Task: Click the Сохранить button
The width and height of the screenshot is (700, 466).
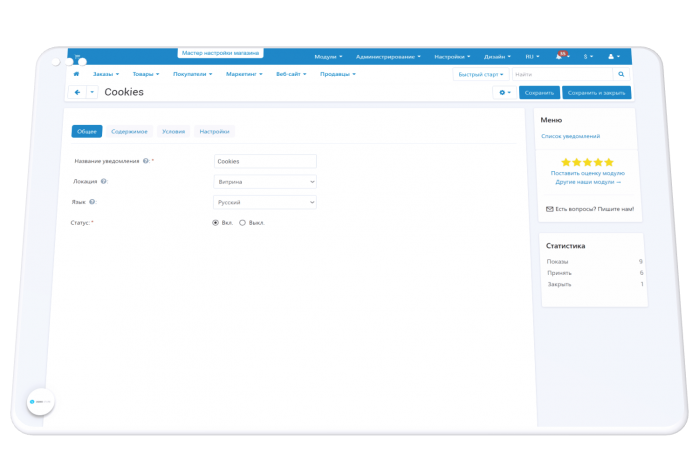Action: 539,92
